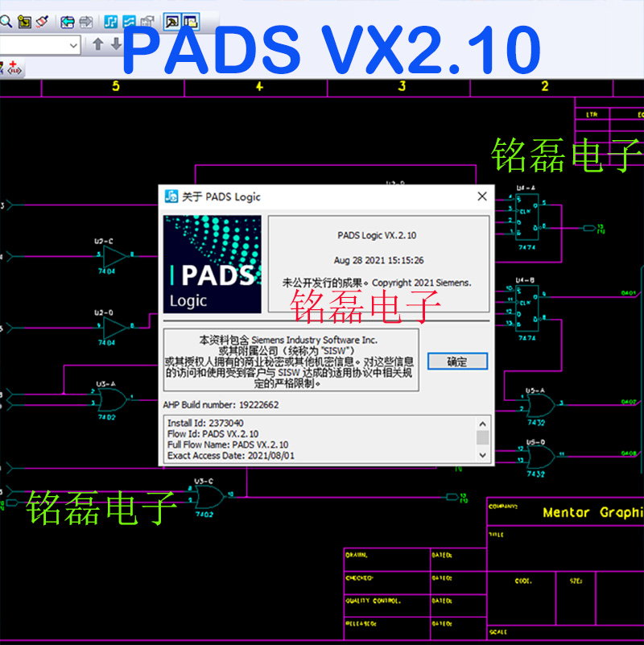
Task: Select the U3-A 7402 NOR gate
Action: click(111, 400)
